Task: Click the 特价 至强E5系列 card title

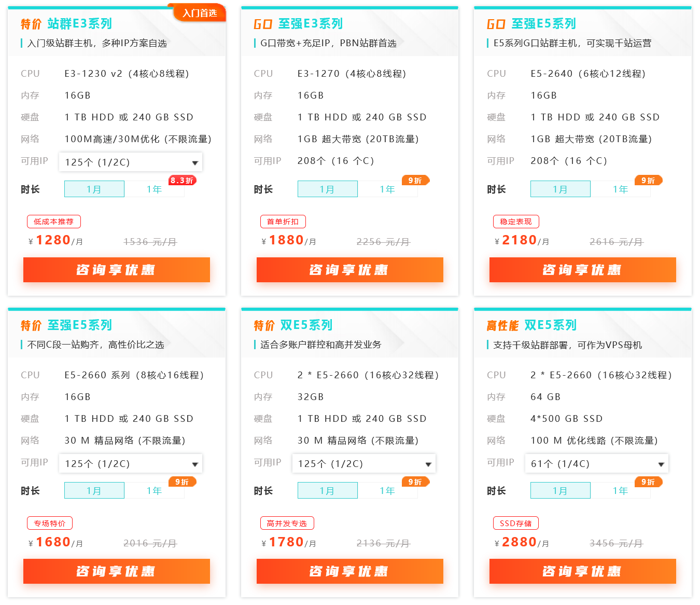Action: coord(66,325)
